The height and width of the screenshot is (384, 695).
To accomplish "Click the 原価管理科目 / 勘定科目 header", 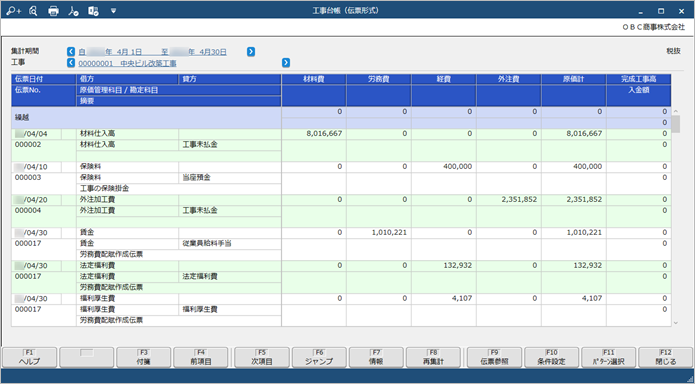I will point(179,90).
